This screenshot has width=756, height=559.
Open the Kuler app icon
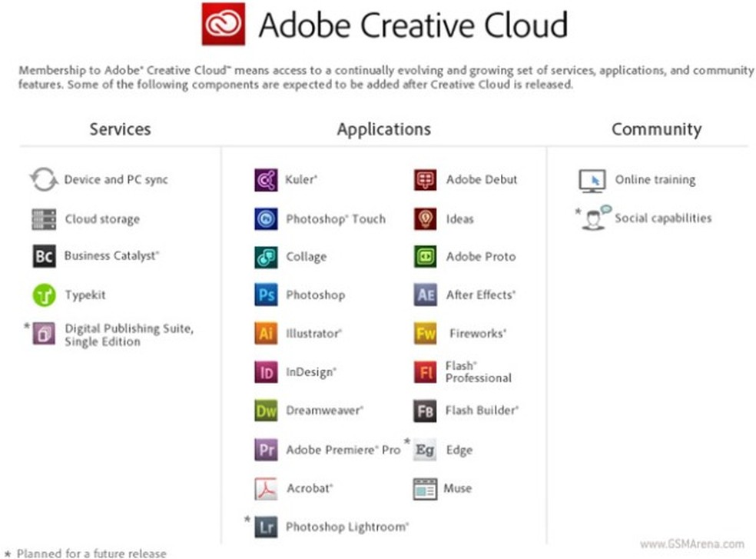pos(266,180)
